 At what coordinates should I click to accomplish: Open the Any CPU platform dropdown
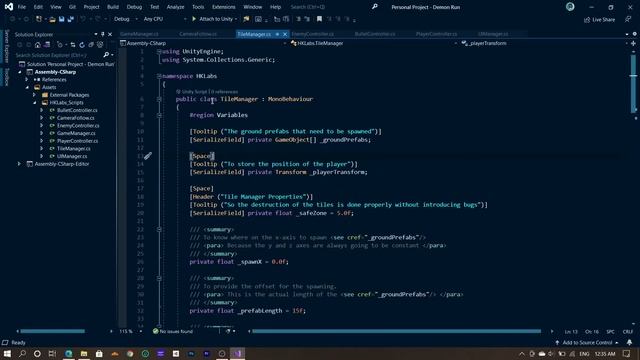click(165, 19)
